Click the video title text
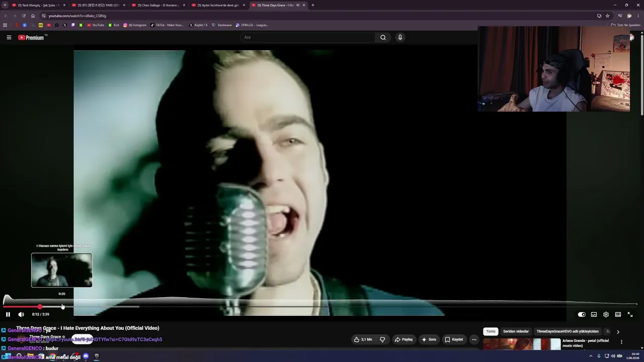 pos(88,328)
